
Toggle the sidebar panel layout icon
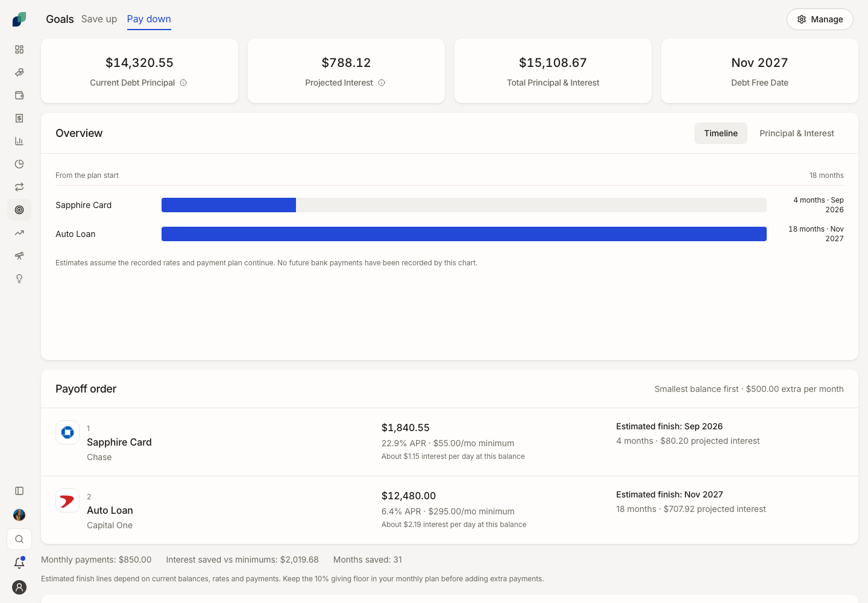click(x=19, y=491)
